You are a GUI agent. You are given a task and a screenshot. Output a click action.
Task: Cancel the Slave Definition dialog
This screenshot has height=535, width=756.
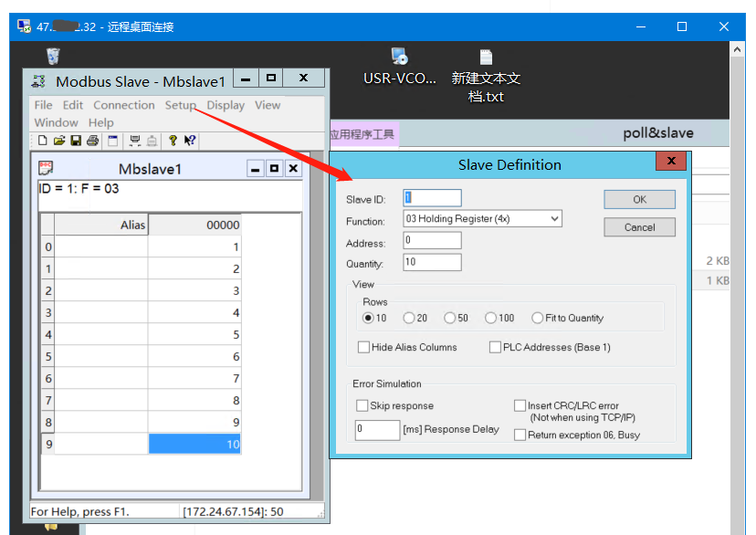pyautogui.click(x=639, y=227)
